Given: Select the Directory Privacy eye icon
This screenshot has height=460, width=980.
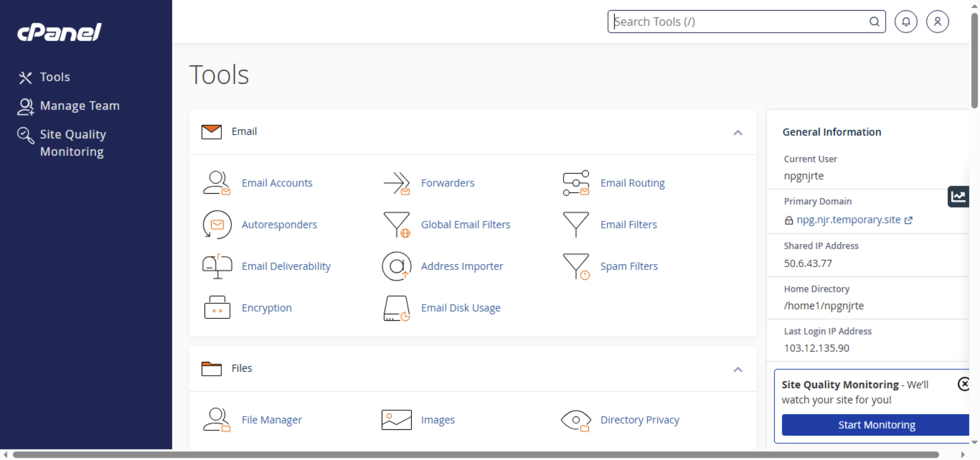Looking at the screenshot, I should [x=576, y=420].
